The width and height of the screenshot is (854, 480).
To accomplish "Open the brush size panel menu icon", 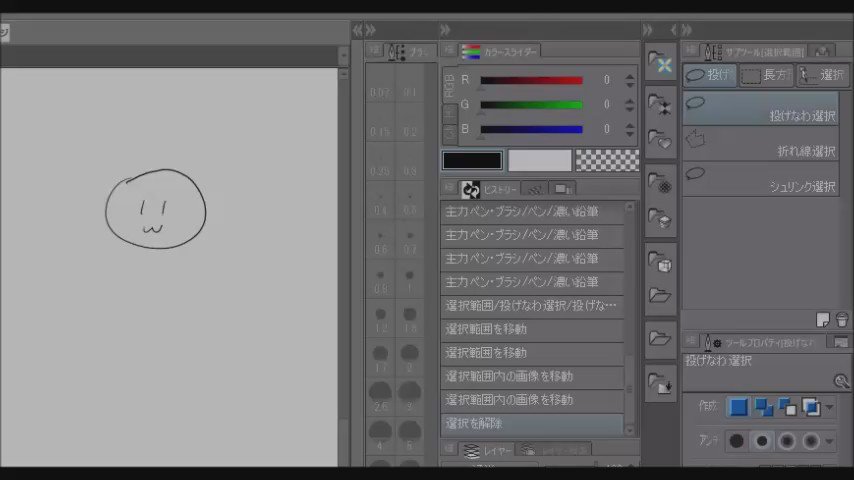I will tap(374, 51).
